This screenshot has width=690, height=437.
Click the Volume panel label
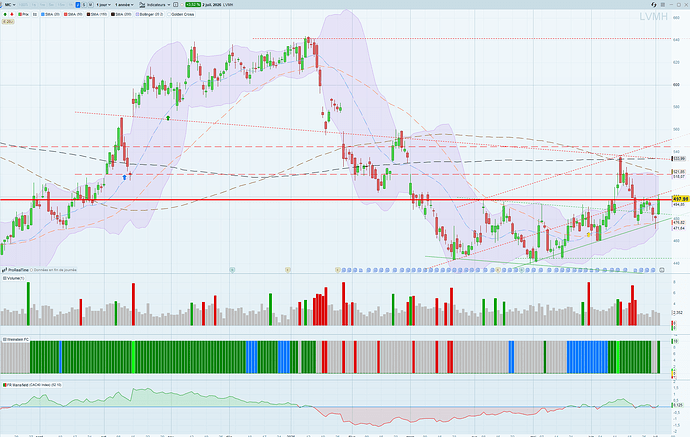(13, 278)
